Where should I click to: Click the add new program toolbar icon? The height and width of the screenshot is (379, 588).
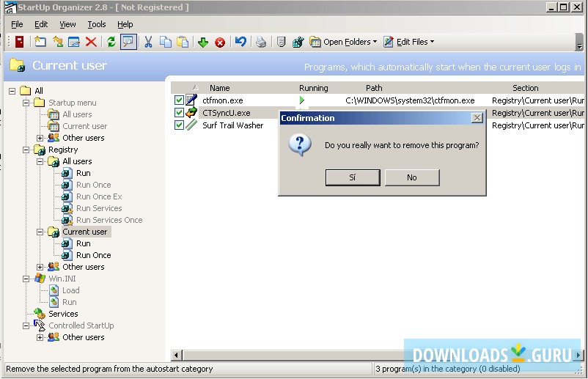click(x=40, y=42)
